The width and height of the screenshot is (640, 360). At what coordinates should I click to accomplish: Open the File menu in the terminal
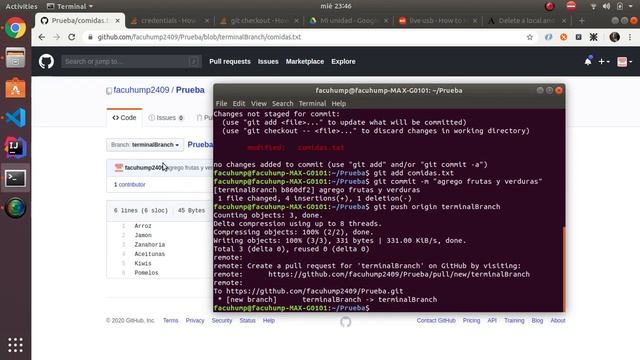pyautogui.click(x=221, y=104)
